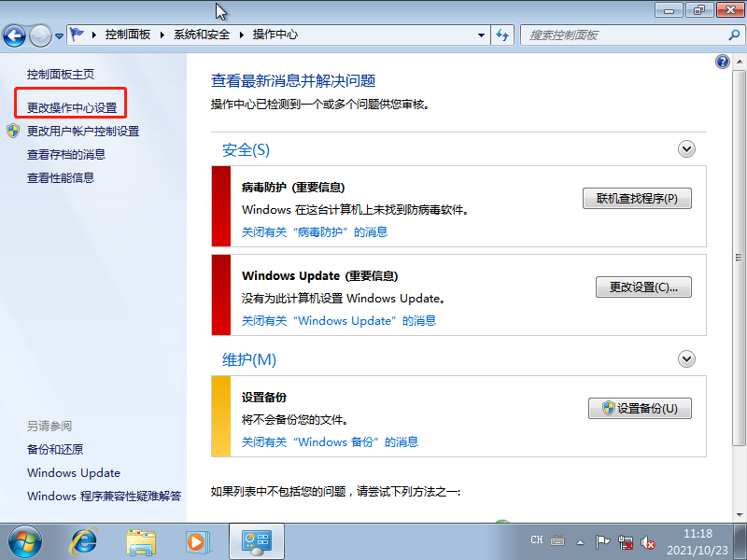747x560 pixels.
Task: Turn off messages about 病毒防护
Action: 315,232
